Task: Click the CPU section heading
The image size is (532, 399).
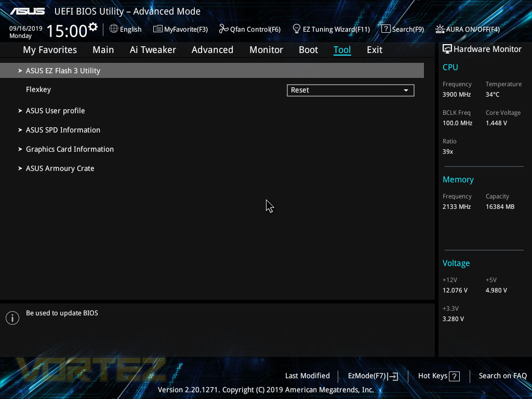Action: [x=450, y=67]
